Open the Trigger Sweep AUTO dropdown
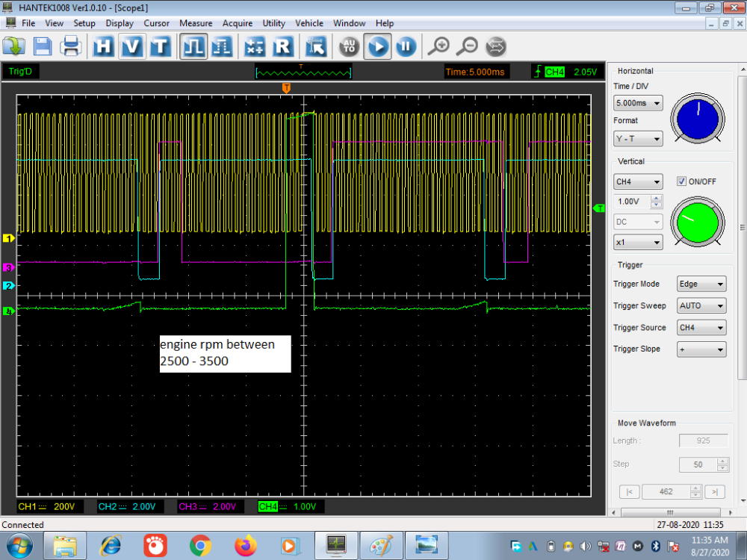This screenshot has height=560, width=747. (701, 305)
